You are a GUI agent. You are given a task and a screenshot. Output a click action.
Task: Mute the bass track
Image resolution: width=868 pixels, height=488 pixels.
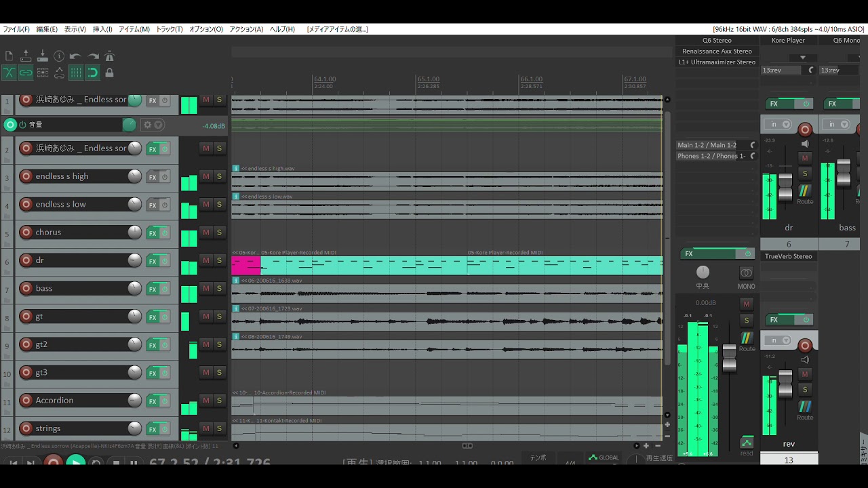pos(206,289)
